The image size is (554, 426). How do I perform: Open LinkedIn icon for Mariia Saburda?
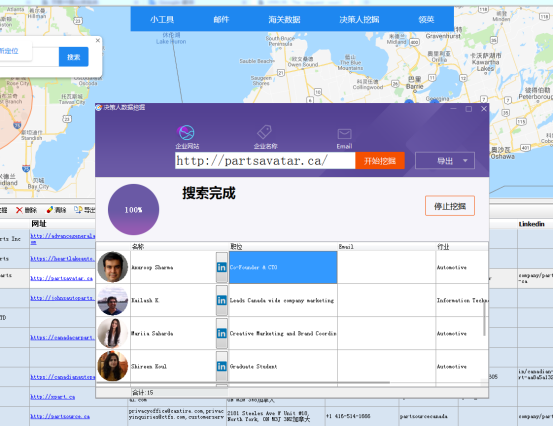click(222, 333)
